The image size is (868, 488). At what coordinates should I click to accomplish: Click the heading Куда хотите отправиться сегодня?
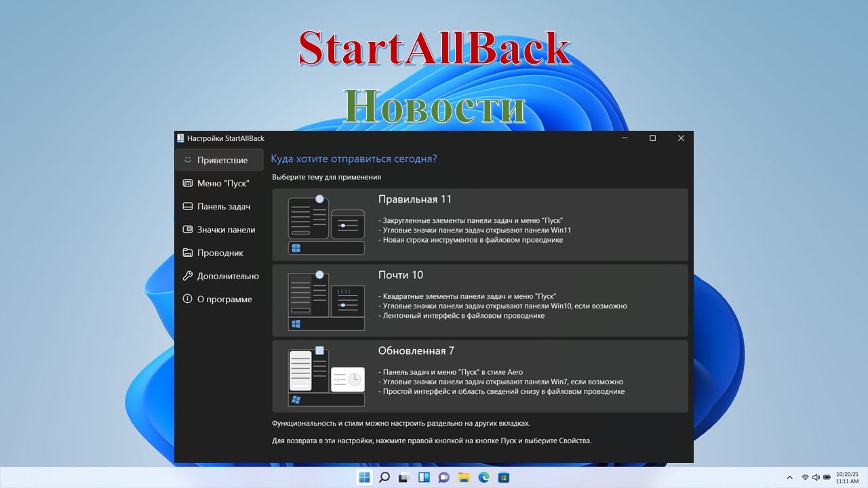click(x=354, y=159)
